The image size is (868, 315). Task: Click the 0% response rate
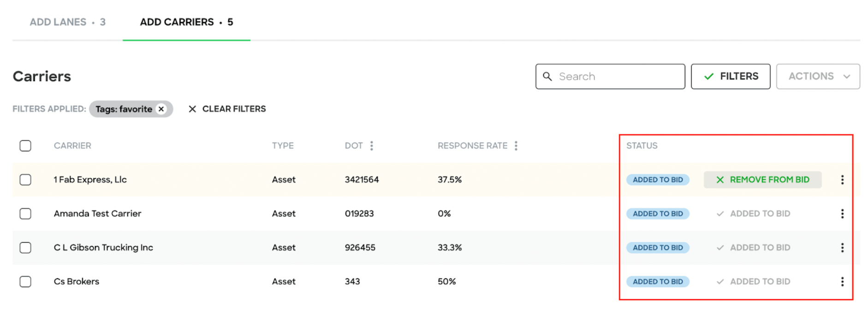point(444,214)
